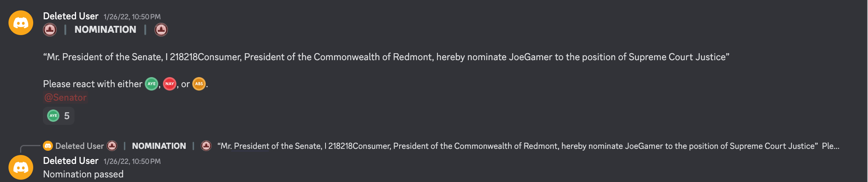The height and width of the screenshot is (182, 868).
Task: Click the first message's 10:50 PM timestamp
Action: click(x=132, y=17)
